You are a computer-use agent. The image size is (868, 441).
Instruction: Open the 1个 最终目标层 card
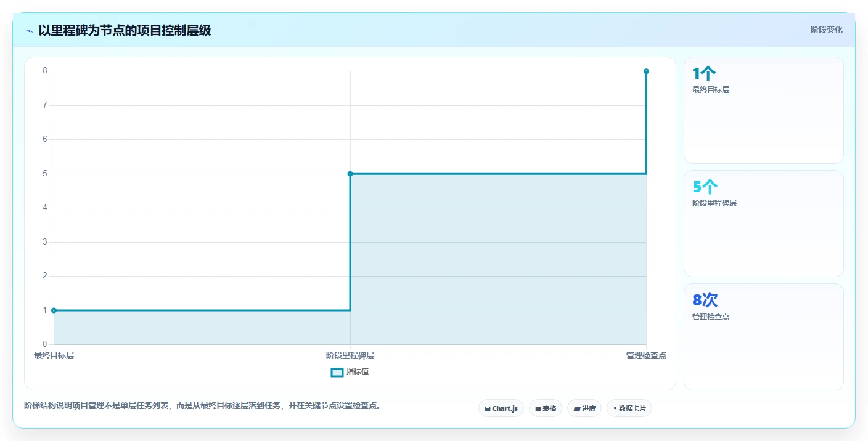click(x=763, y=110)
